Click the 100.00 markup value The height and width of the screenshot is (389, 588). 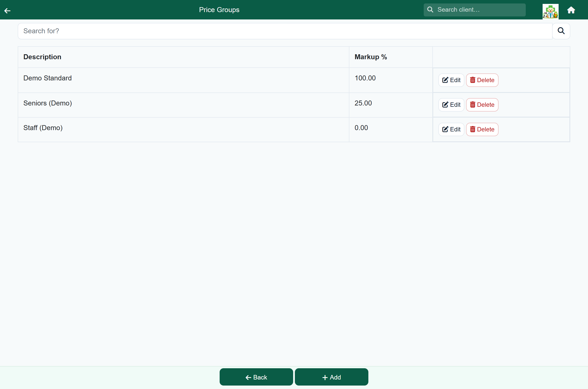[365, 78]
